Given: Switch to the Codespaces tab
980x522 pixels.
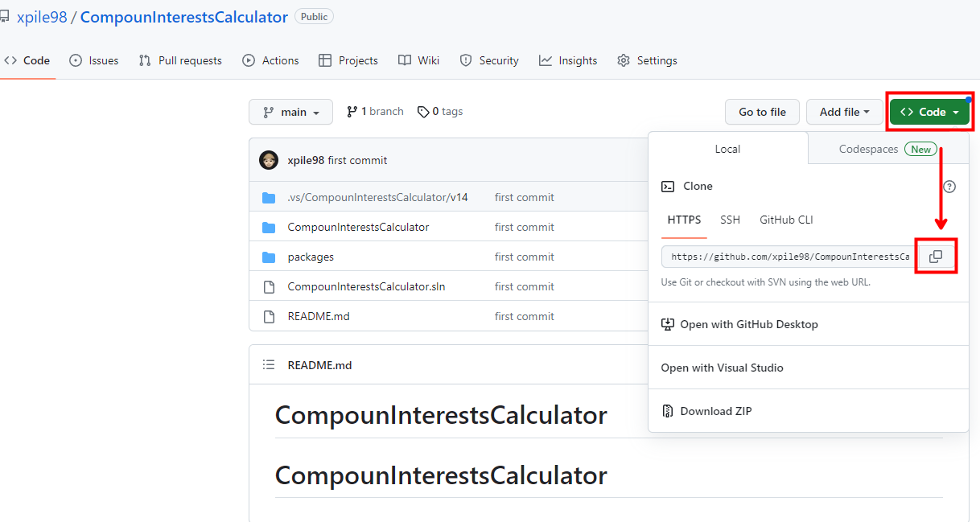Looking at the screenshot, I should coord(887,149).
